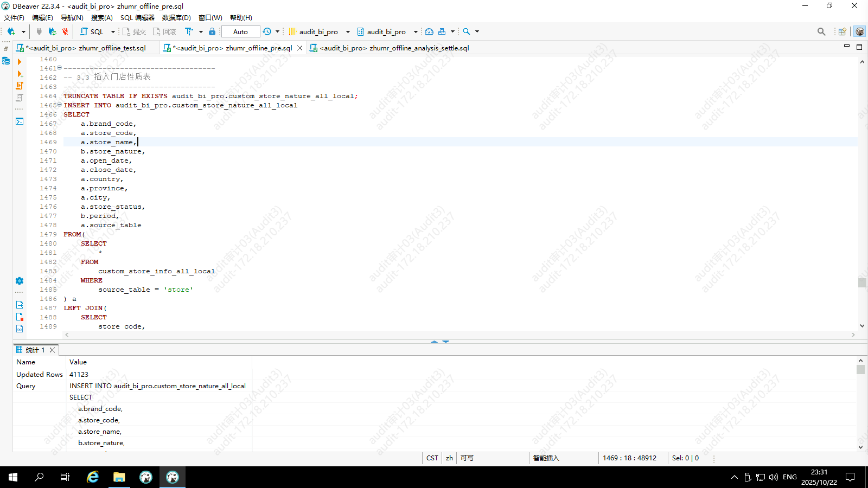This screenshot has height=488, width=868.
Task: Collapse the fold marker at line 1465
Action: click(60, 105)
